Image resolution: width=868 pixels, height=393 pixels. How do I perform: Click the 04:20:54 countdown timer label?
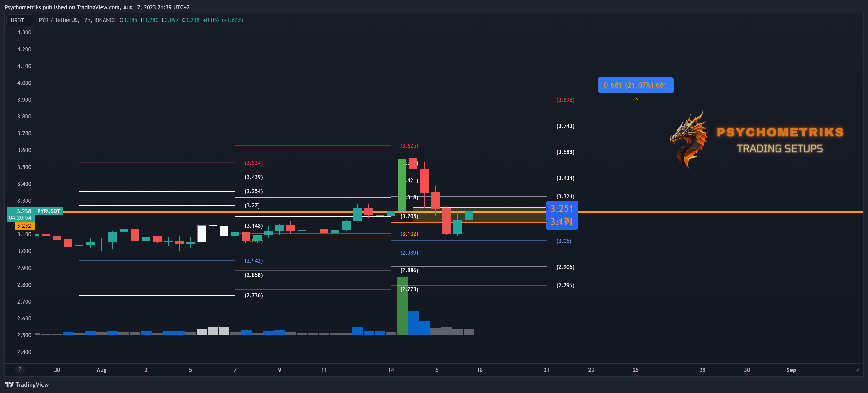coord(20,218)
